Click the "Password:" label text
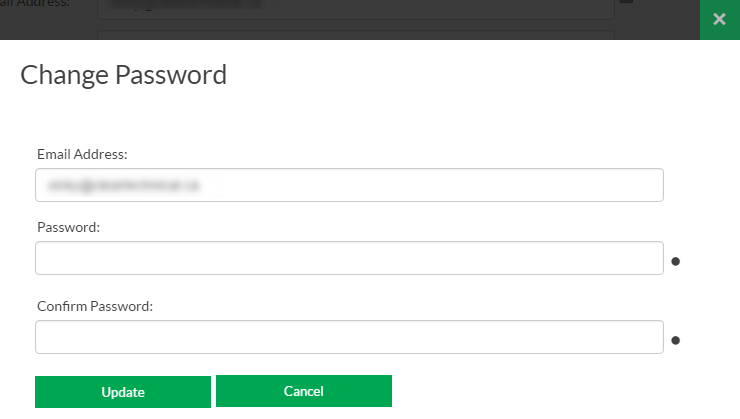This screenshot has height=419, width=740. (68, 227)
